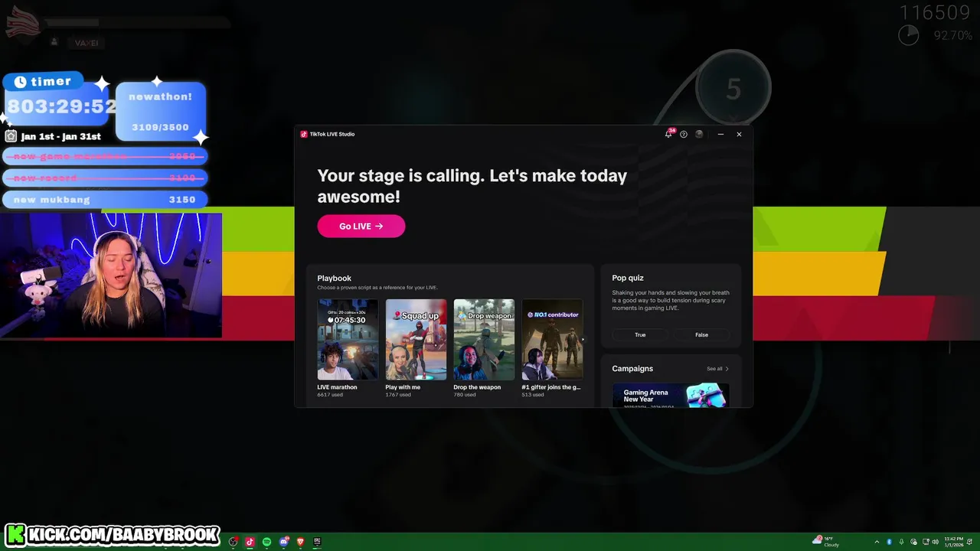
Task: Select the #1 gifter joins playbook thumbnail
Action: (x=552, y=339)
